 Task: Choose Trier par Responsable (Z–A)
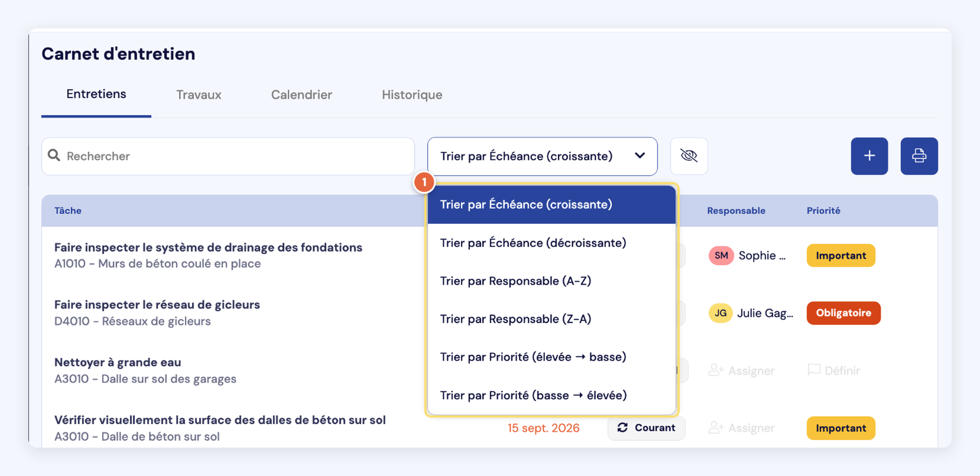point(551,319)
